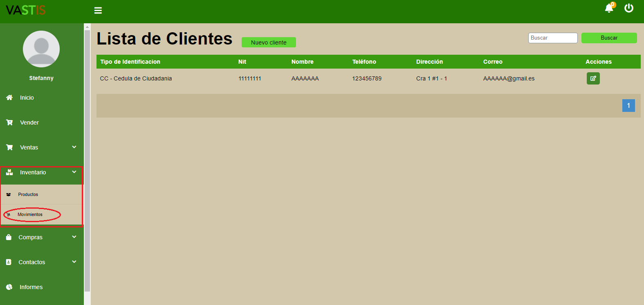This screenshot has width=644, height=305.
Task: Go to page 1 in pagination
Action: click(628, 105)
